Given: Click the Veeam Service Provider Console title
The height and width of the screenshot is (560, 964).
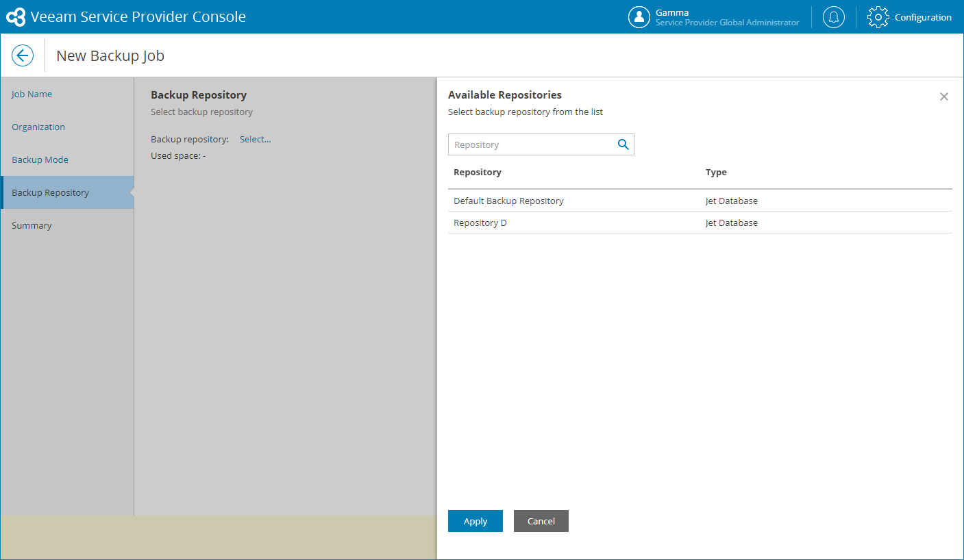Looking at the screenshot, I should (x=138, y=17).
